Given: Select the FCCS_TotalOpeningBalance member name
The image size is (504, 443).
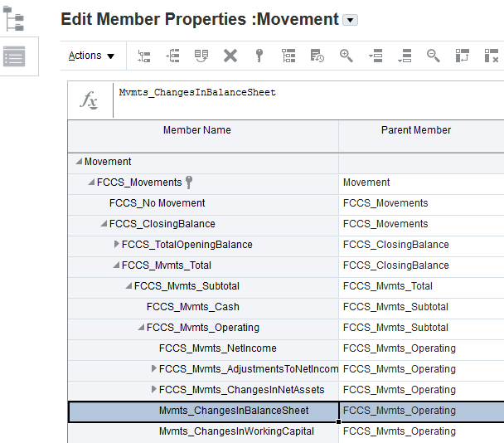Looking at the screenshot, I should click(x=187, y=245).
